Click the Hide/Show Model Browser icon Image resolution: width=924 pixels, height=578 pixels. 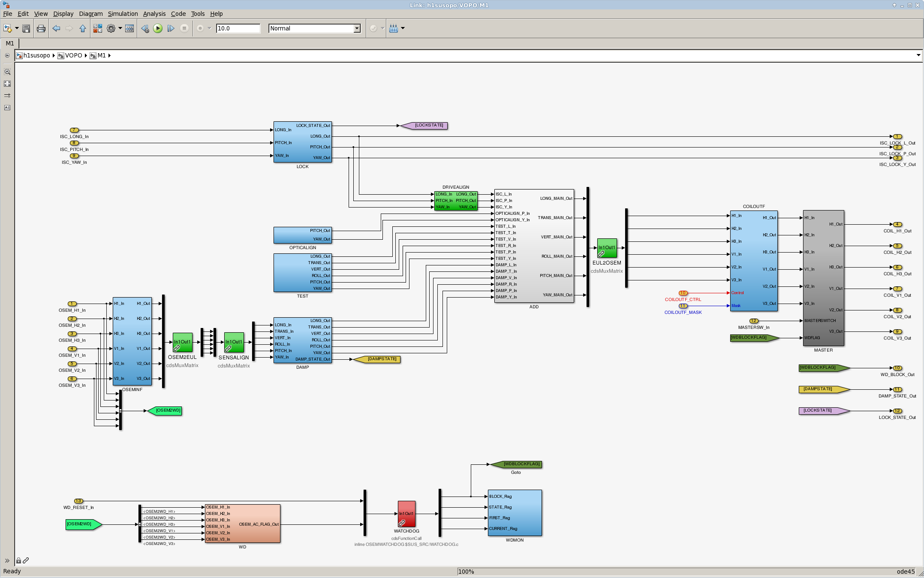[7, 55]
